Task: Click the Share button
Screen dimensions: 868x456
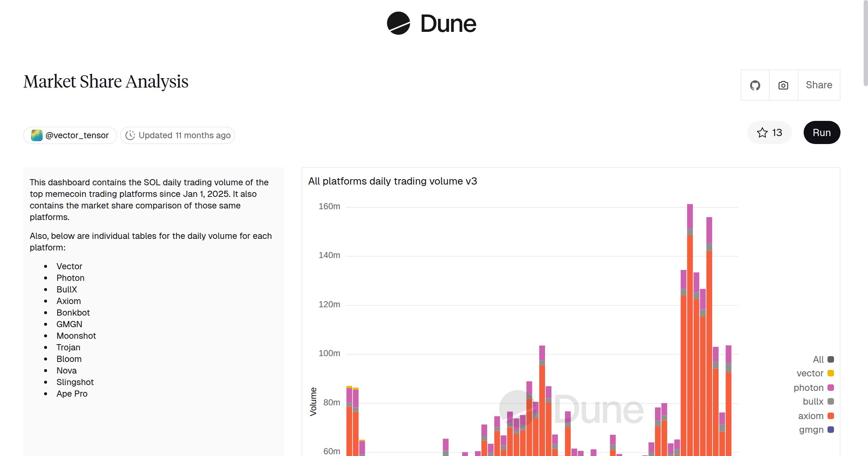Action: point(819,85)
